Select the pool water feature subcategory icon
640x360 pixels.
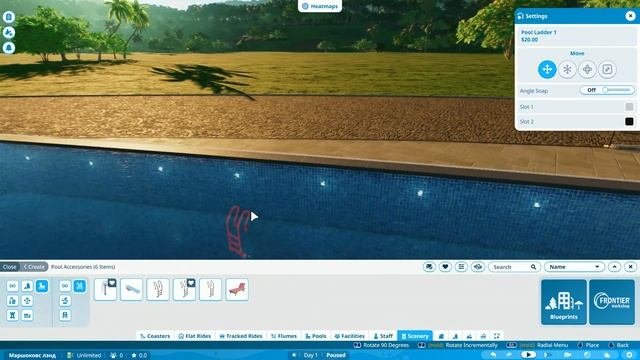click(65, 301)
